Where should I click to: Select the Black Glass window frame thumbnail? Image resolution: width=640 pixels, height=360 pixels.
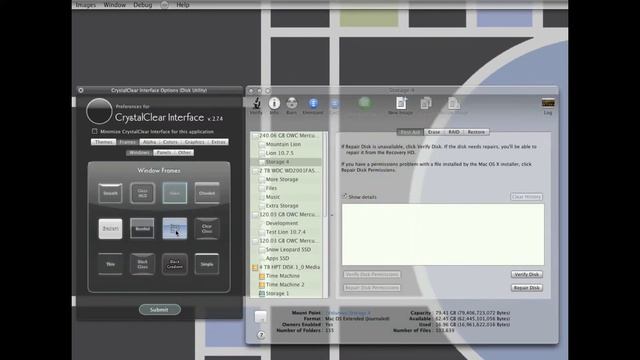coord(142,264)
